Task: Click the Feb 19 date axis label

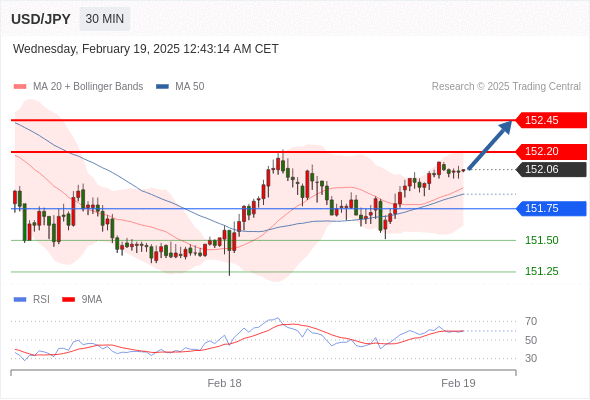Action: [x=458, y=383]
